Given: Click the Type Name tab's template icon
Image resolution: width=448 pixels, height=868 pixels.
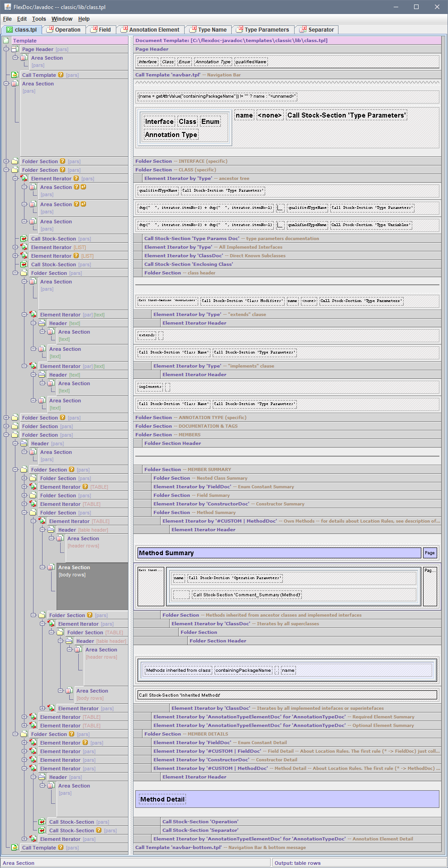Looking at the screenshot, I should [192, 30].
